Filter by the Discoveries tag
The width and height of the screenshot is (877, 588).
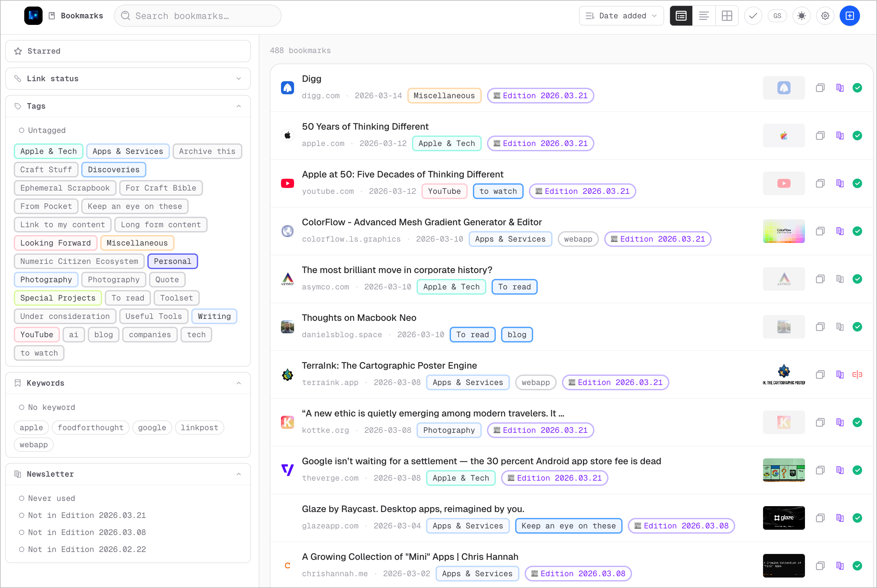(113, 170)
